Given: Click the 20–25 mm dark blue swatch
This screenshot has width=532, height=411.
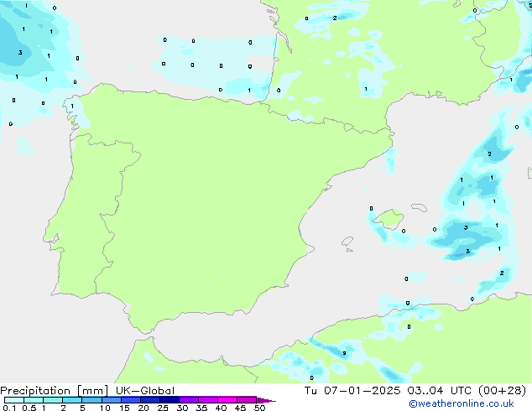Looking at the screenshot, I should pos(149,400).
